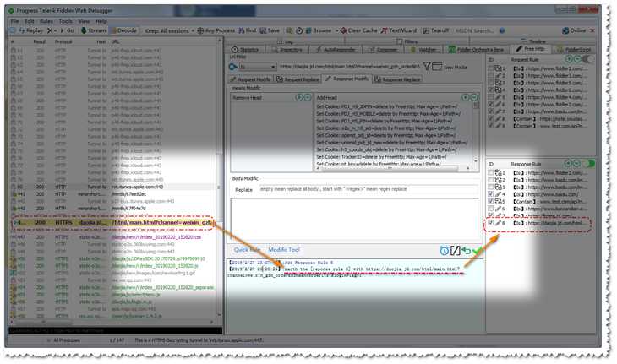Screen dimensions: 617x364
Task: Open the Response Replace tab
Action: (397, 79)
